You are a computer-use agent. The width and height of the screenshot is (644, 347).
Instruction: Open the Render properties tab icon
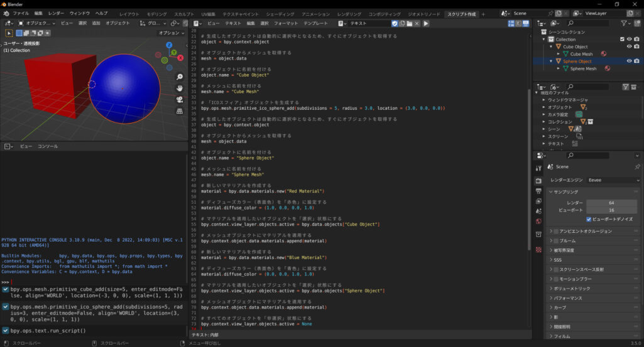pyautogui.click(x=538, y=181)
